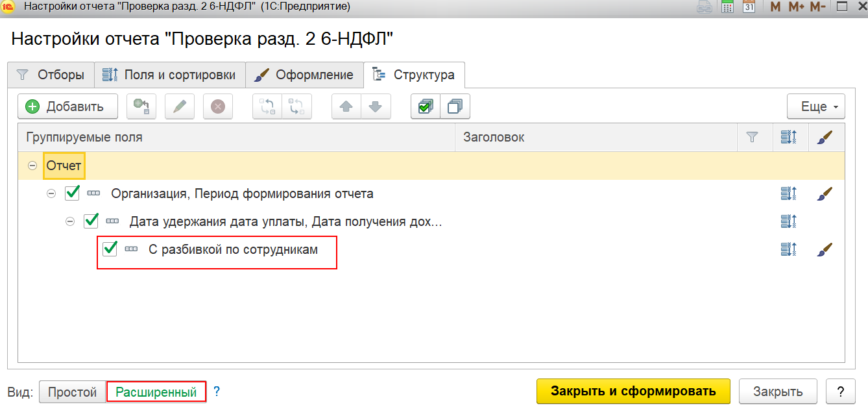The width and height of the screenshot is (868, 409).
Task: Open calculator icon in title bar
Action: click(x=728, y=7)
